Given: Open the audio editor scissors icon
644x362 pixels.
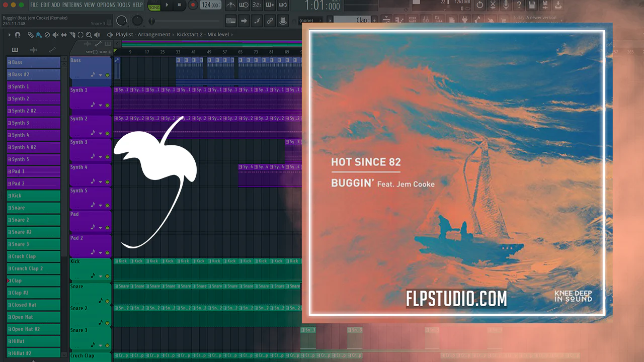Looking at the screenshot, I should (x=493, y=5).
